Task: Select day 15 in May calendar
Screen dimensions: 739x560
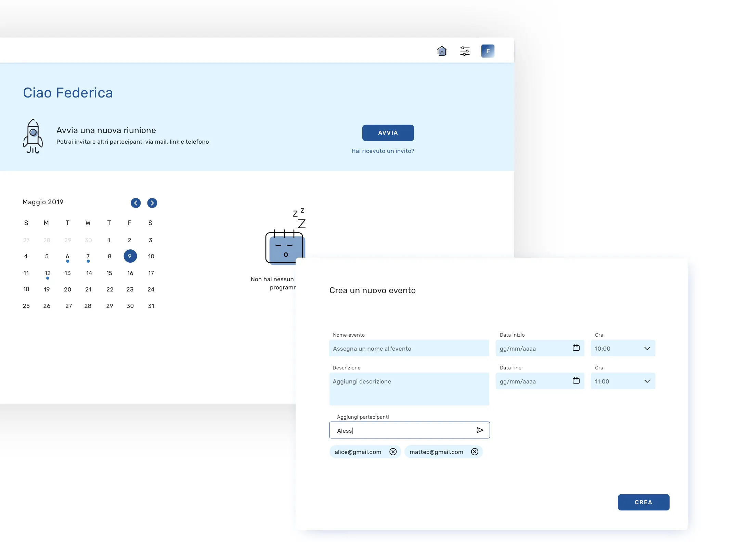Action: tap(109, 273)
